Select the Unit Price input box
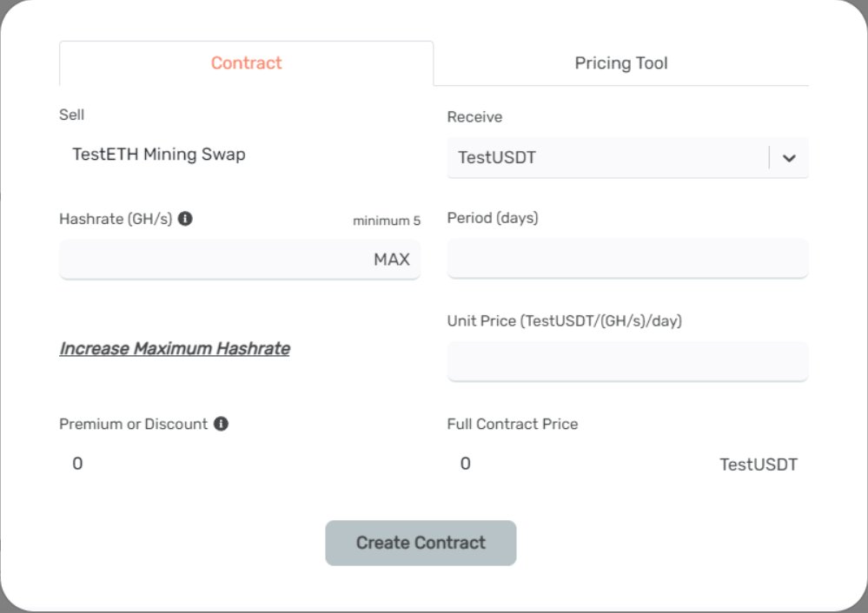 627,361
